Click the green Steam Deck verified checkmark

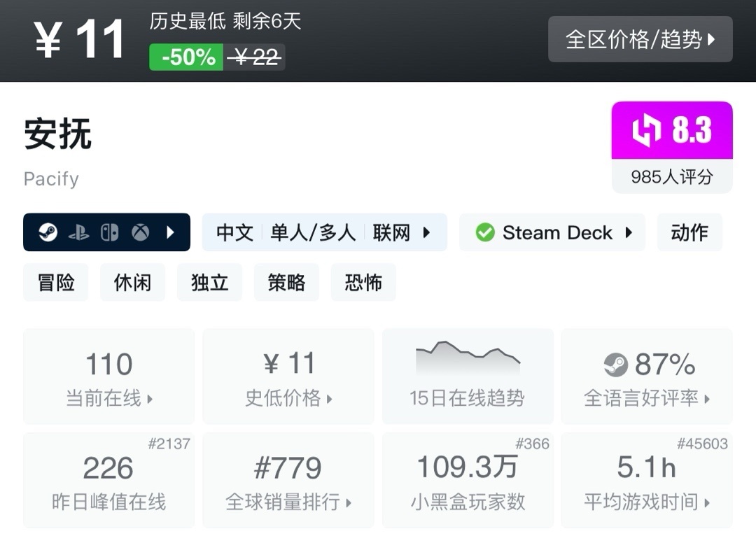[x=485, y=232]
